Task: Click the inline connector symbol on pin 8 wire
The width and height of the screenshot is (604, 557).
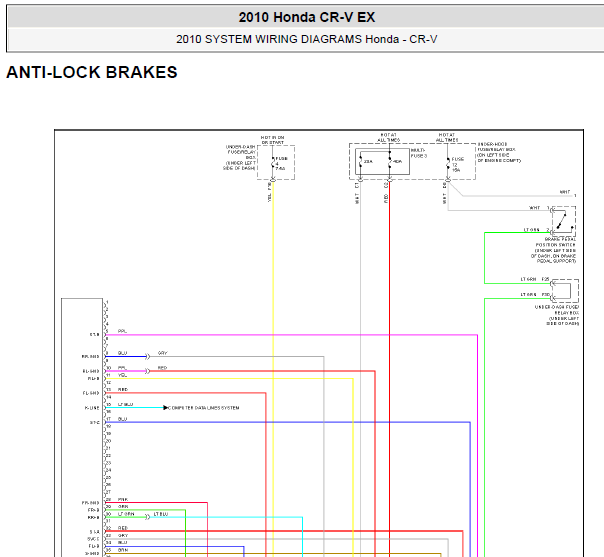Action: pos(148,357)
